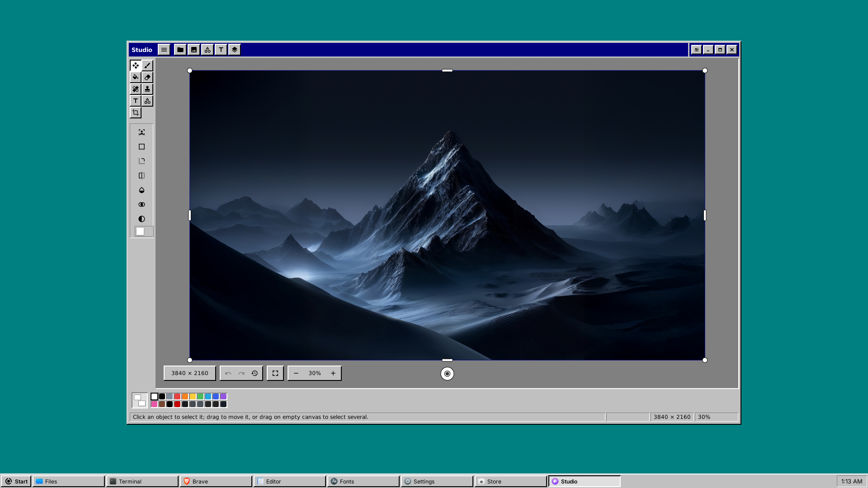Pick the pink swatch in the palette
868x488 pixels.
coord(155,404)
